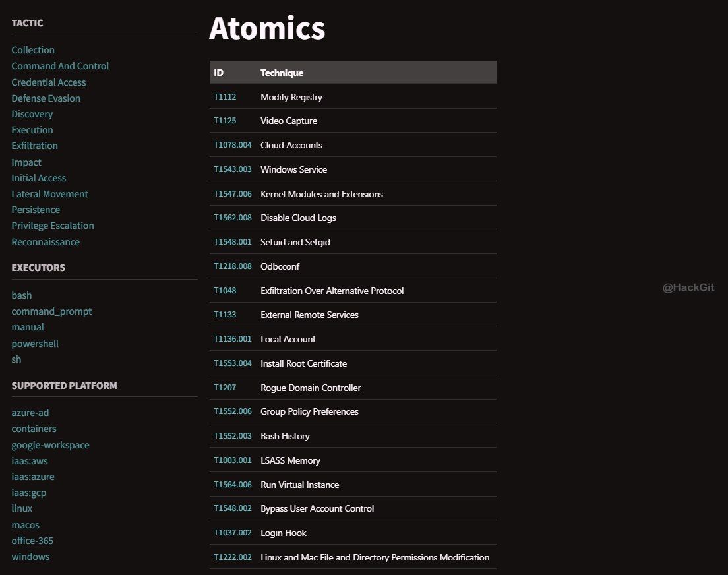Filter by containers platform

(34, 429)
